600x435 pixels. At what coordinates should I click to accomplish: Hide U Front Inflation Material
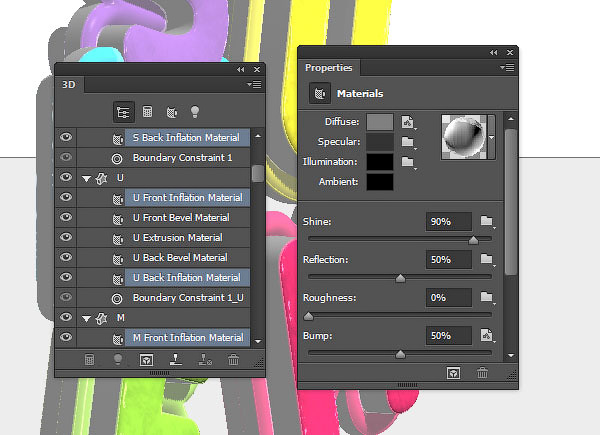[66, 197]
